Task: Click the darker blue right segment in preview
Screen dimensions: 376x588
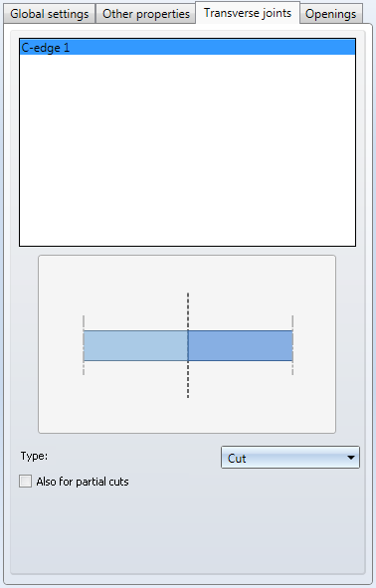Action: 241,346
